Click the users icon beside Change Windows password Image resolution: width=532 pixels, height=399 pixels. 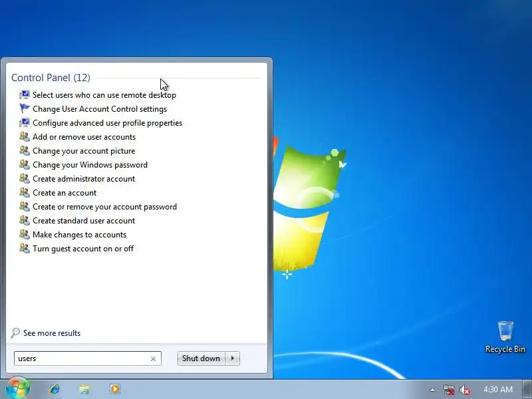click(25, 164)
